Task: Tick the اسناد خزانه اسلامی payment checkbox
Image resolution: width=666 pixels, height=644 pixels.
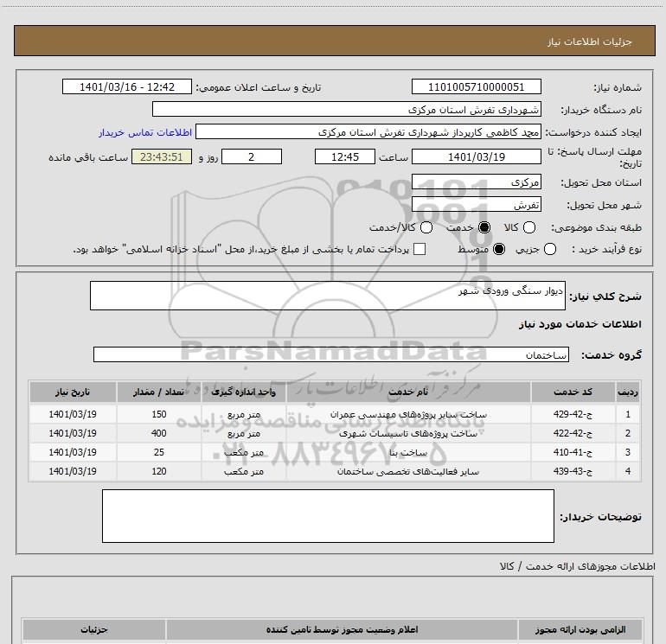Action: point(419,249)
